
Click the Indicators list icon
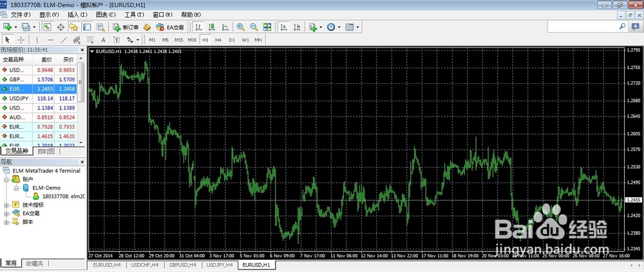pos(313,27)
